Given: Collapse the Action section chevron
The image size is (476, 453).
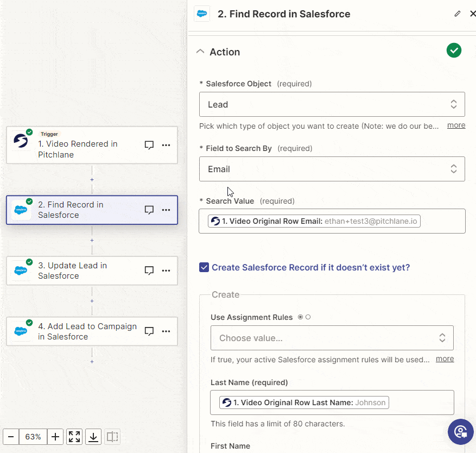Looking at the screenshot, I should [200, 52].
